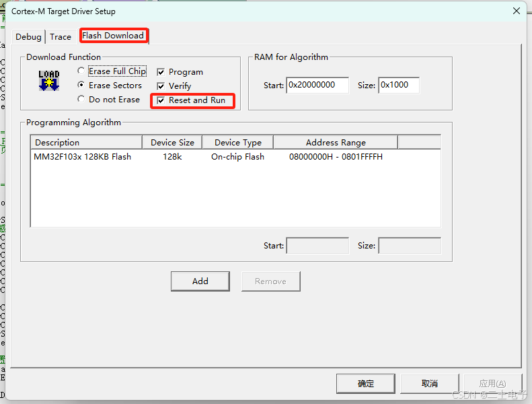
Task: Switch to the Trace tab
Action: pyautogui.click(x=61, y=36)
